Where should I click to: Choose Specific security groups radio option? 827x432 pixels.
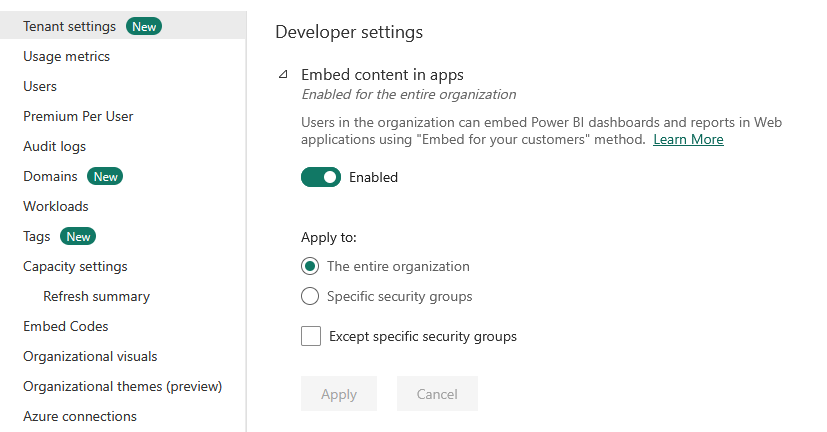click(x=310, y=296)
